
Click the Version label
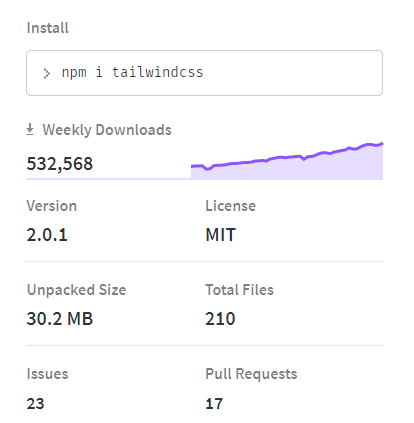click(x=52, y=206)
